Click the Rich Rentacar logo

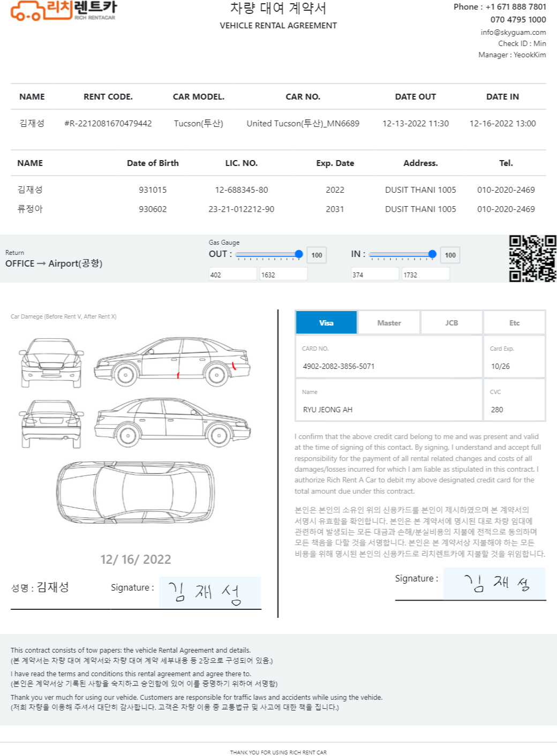[x=63, y=10]
